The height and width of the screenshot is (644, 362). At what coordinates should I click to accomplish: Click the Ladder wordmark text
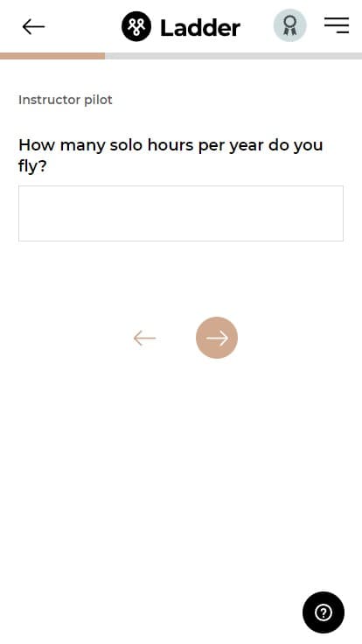pyautogui.click(x=200, y=28)
